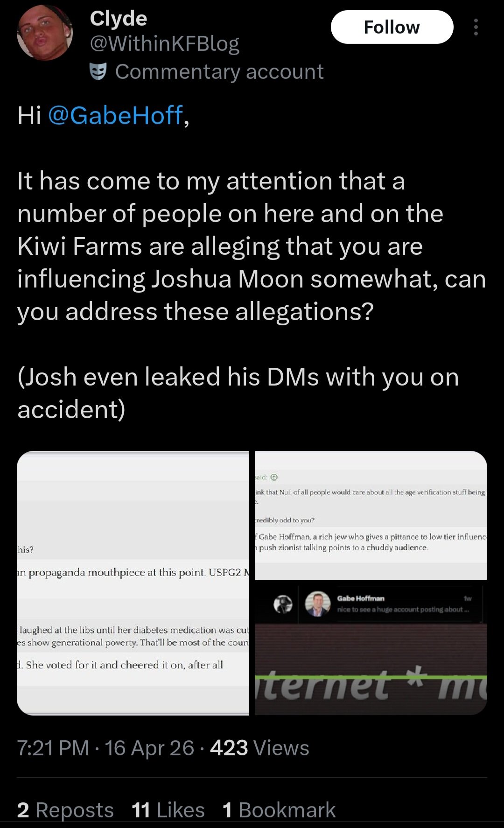The image size is (504, 828).
Task: View the 11 Likes list
Action: (168, 810)
